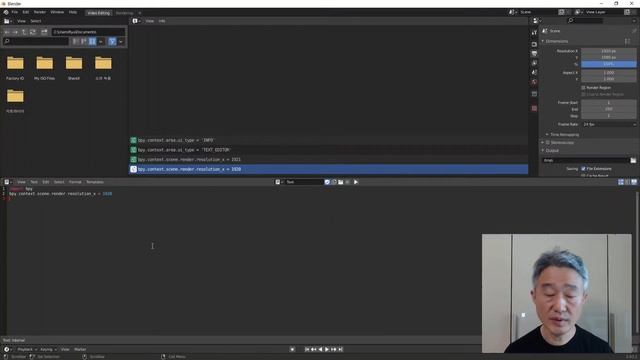The image size is (640, 360).
Task: Enable the Render Region checkbox
Action: pos(583,88)
